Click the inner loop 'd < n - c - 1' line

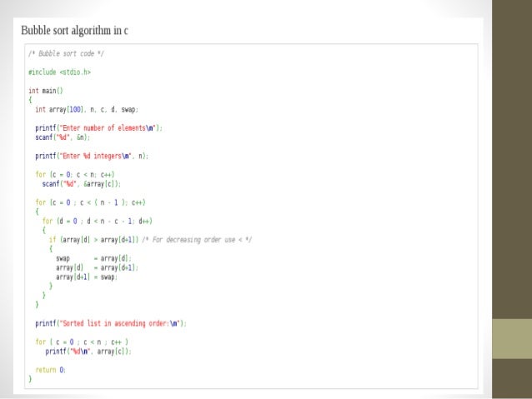[97, 221]
